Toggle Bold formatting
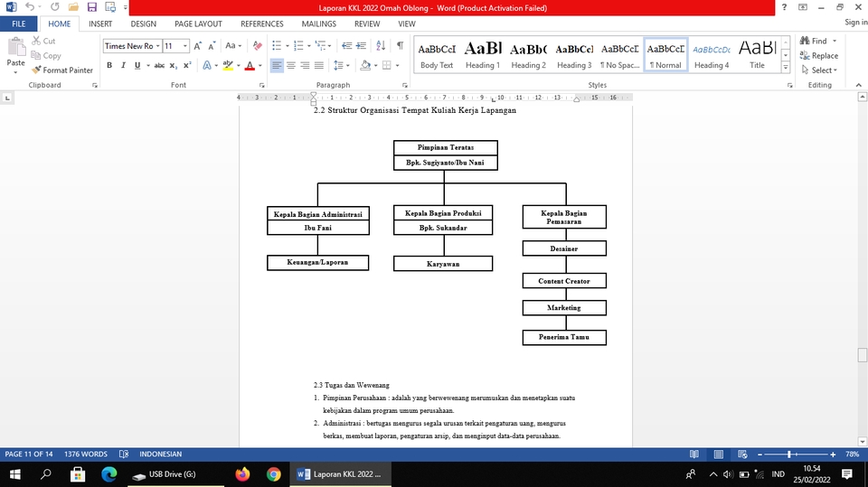868x487 pixels. tap(109, 65)
